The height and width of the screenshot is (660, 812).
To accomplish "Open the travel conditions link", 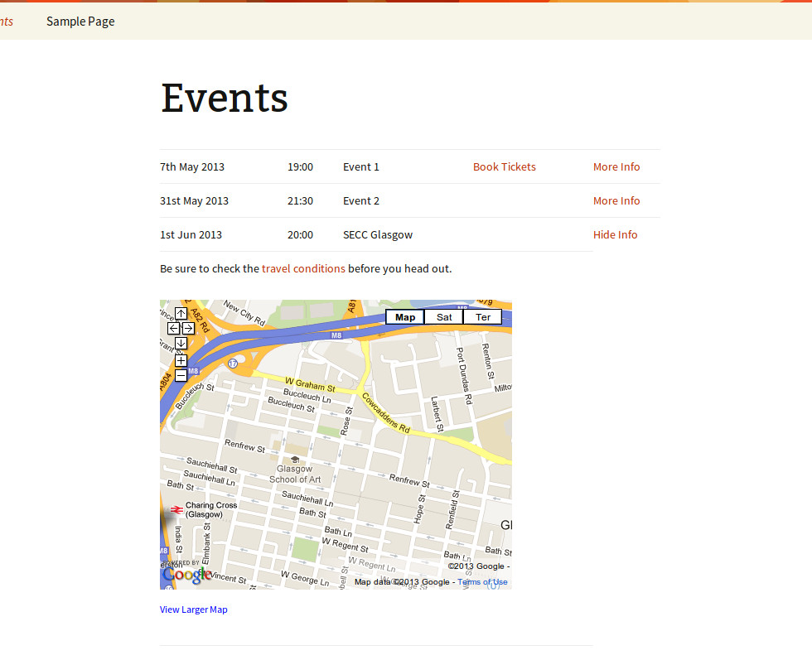I will click(303, 268).
